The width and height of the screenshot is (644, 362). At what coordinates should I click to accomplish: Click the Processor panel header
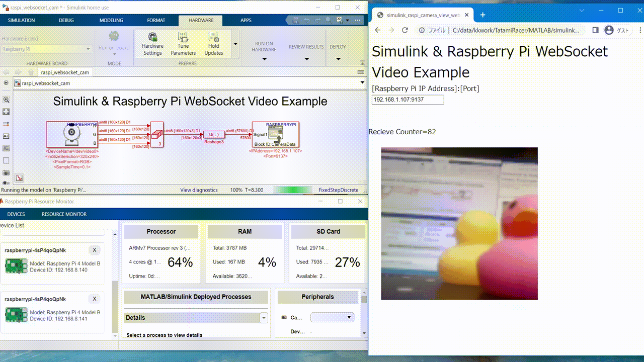click(161, 232)
